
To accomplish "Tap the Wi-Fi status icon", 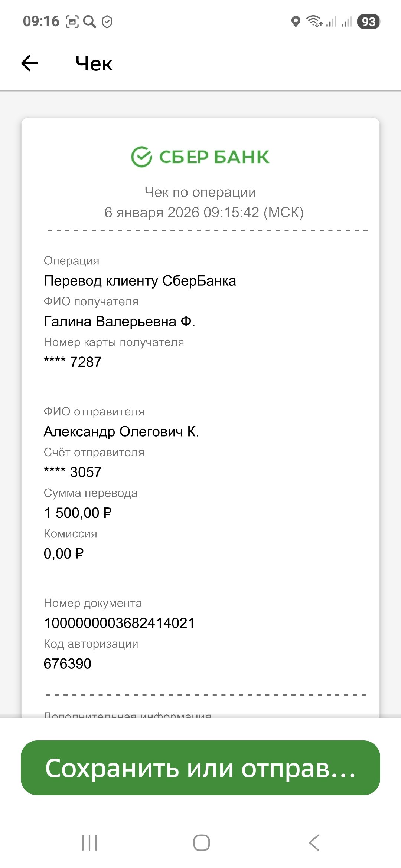I will click(x=314, y=22).
